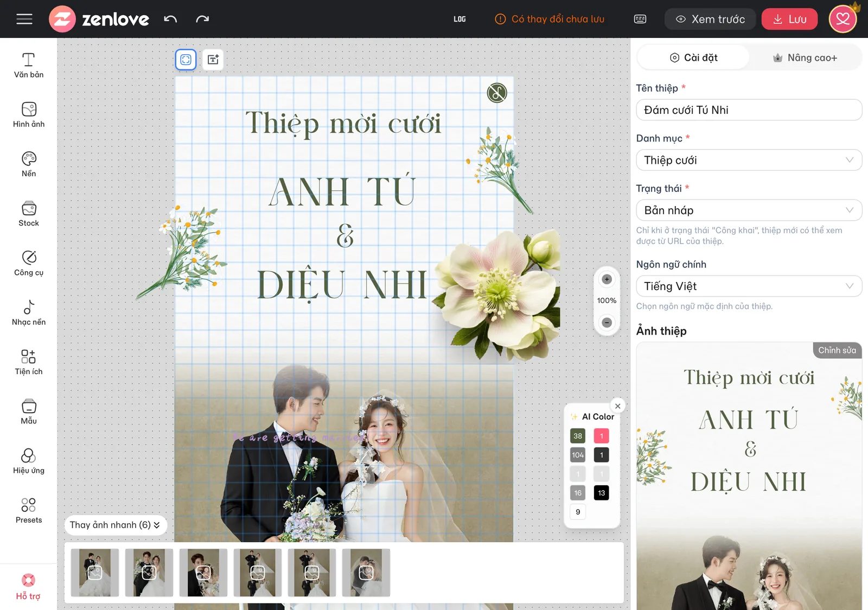Open the Nhạc nền music panel
The width and height of the screenshot is (868, 610).
[29, 312]
